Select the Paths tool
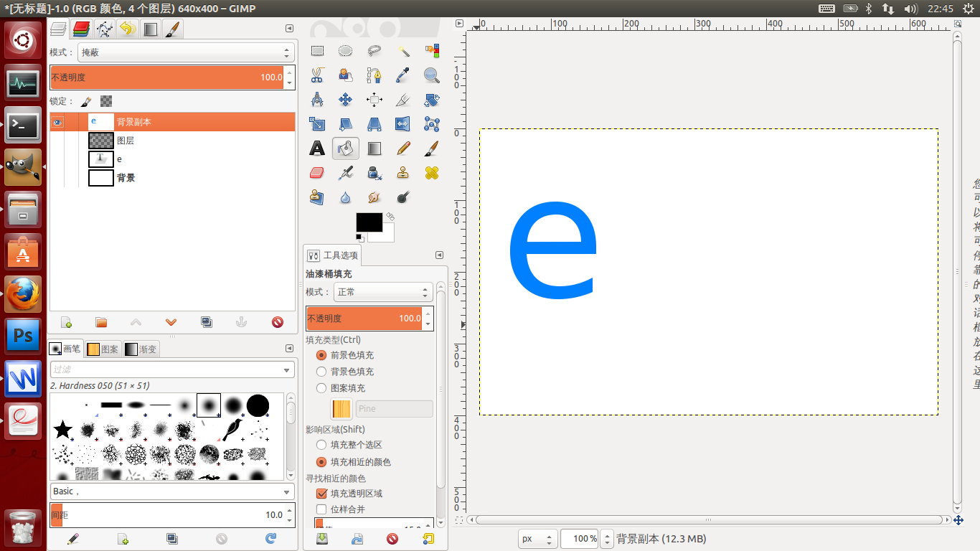 click(374, 75)
